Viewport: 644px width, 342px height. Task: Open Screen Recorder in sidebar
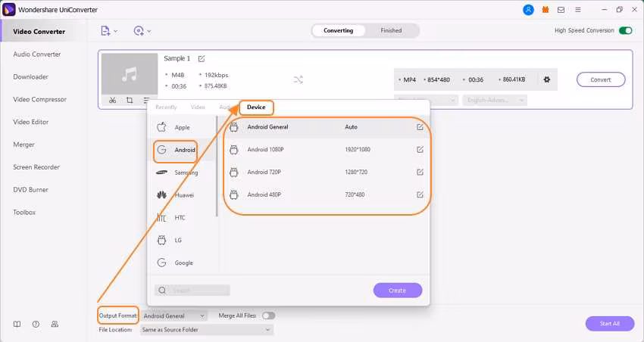point(36,167)
